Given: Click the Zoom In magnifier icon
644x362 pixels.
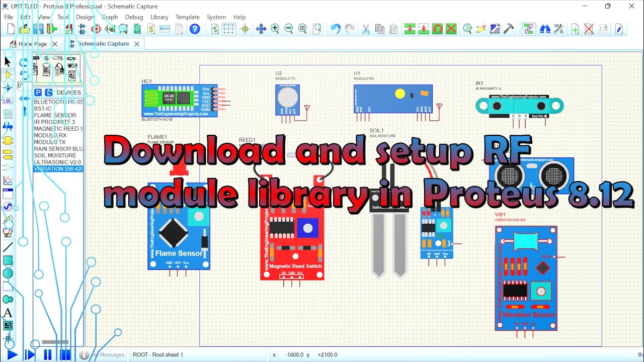Looking at the screenshot, I should 275,29.
